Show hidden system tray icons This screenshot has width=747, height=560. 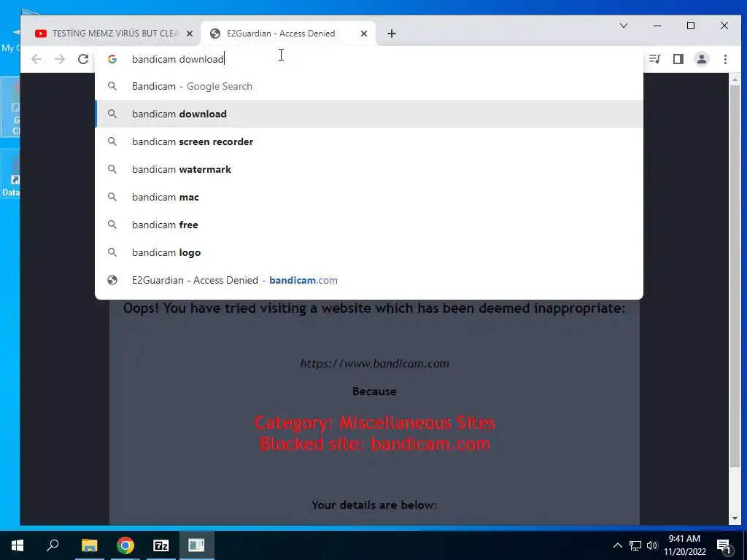pos(617,545)
